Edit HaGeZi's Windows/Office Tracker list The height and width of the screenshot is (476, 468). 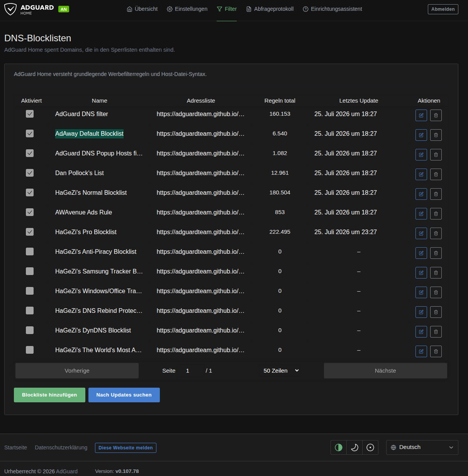421,292
